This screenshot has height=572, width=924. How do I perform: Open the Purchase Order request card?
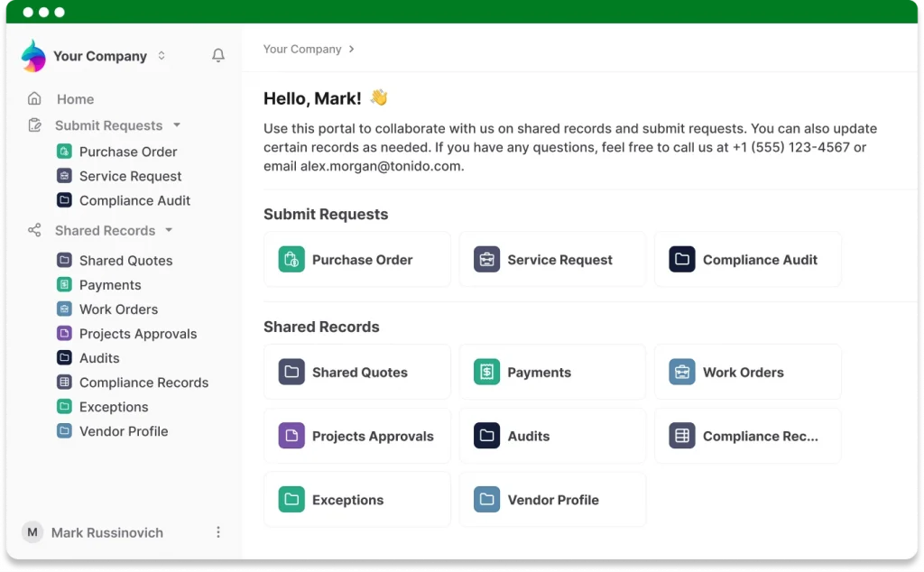tap(356, 260)
